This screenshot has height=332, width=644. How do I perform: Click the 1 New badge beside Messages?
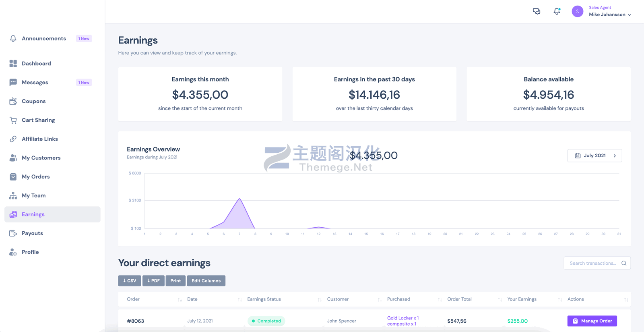point(84,83)
